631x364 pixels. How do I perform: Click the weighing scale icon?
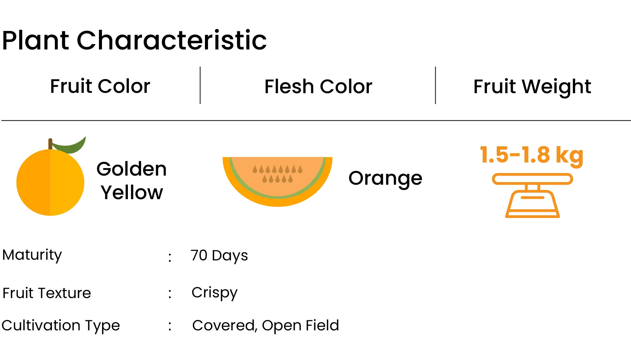532,195
